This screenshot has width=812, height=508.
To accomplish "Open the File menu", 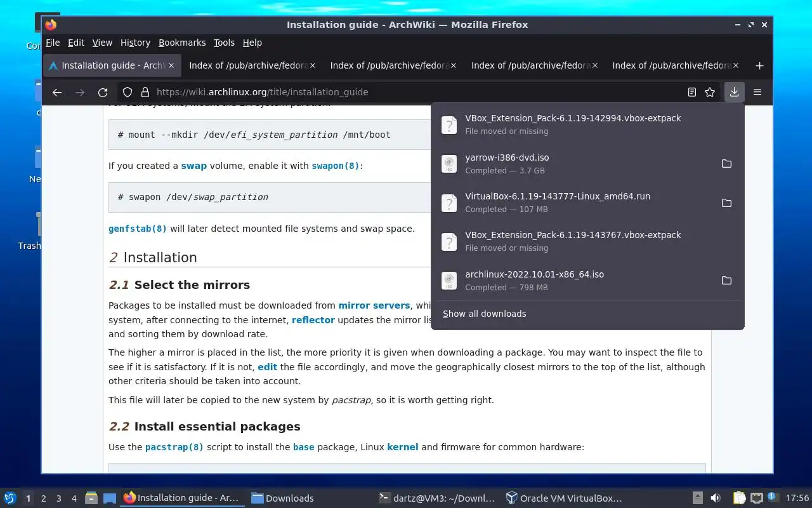I will (x=53, y=43).
